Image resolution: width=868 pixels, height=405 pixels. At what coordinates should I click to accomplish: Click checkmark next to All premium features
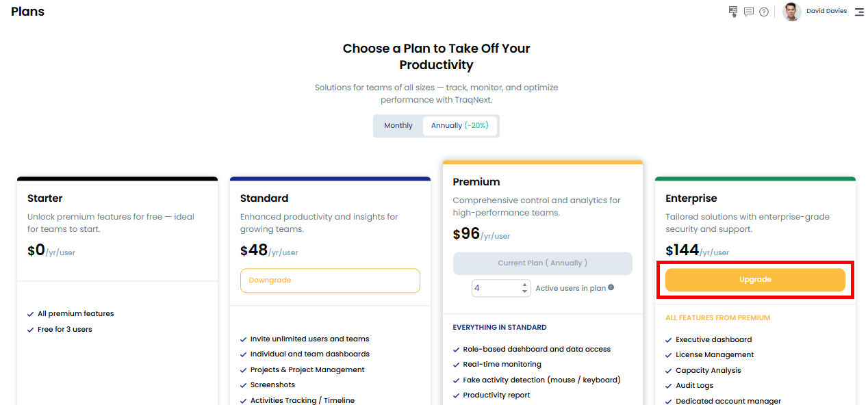pos(31,314)
